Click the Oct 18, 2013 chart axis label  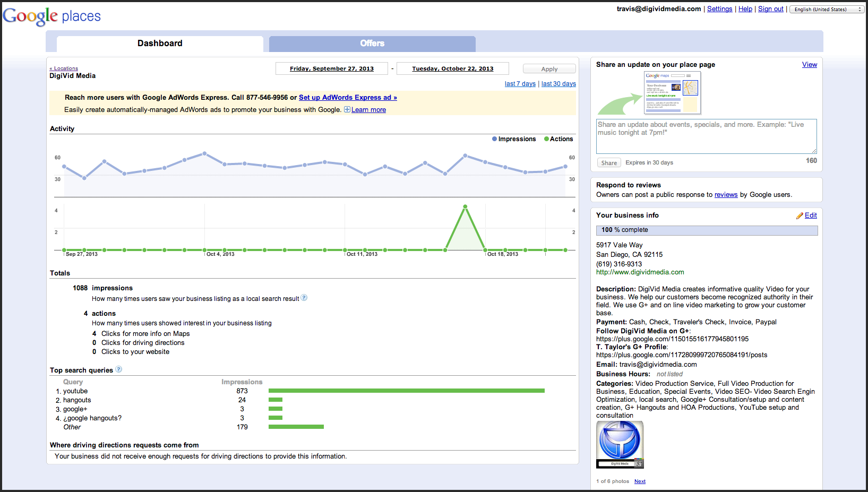point(503,254)
